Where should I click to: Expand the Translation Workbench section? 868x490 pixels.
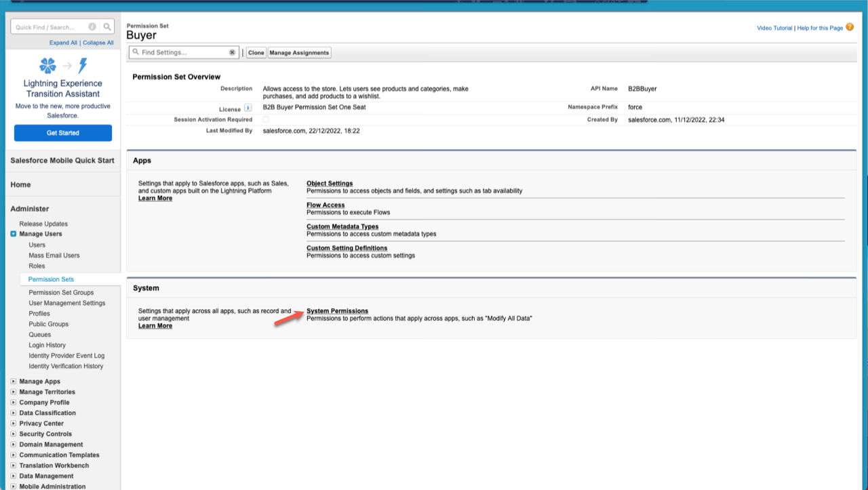14,466
